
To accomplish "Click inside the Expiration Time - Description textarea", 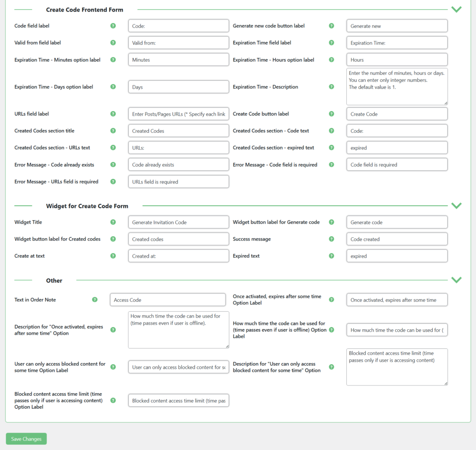I will tap(397, 86).
